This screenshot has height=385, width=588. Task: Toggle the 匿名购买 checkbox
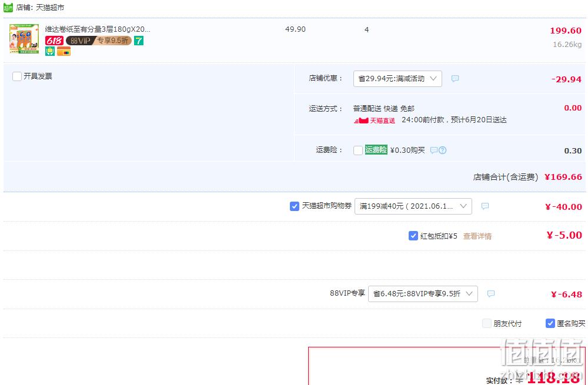point(550,323)
